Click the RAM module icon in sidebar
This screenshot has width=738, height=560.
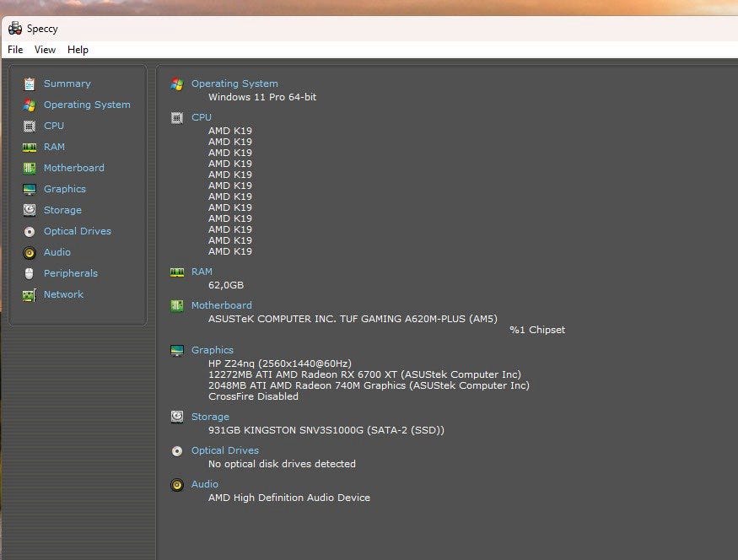click(30, 147)
